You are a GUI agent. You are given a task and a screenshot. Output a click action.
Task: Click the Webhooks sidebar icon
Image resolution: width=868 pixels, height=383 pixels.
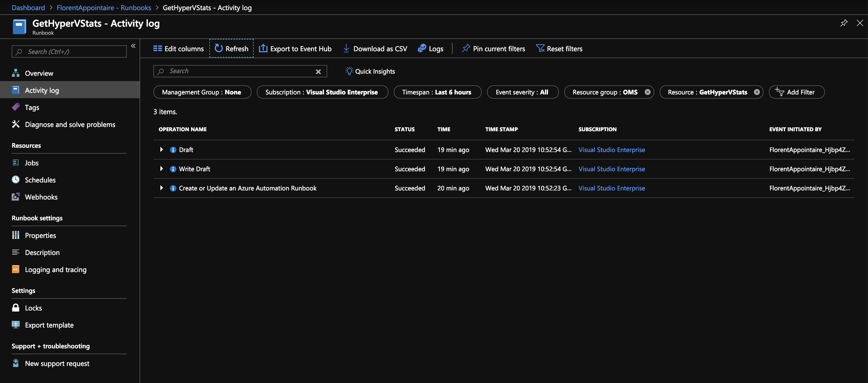(15, 197)
